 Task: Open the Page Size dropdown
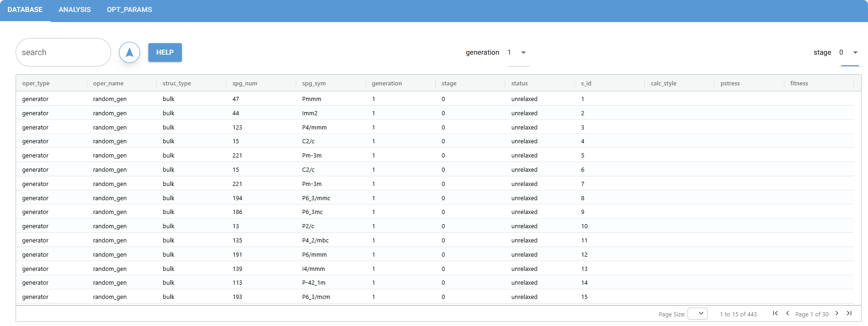click(x=698, y=314)
